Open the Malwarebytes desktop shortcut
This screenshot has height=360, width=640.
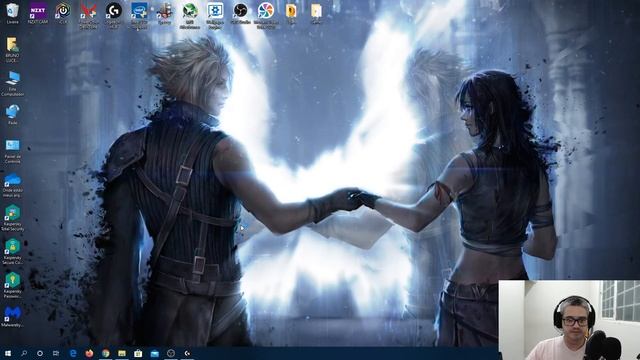[12, 317]
